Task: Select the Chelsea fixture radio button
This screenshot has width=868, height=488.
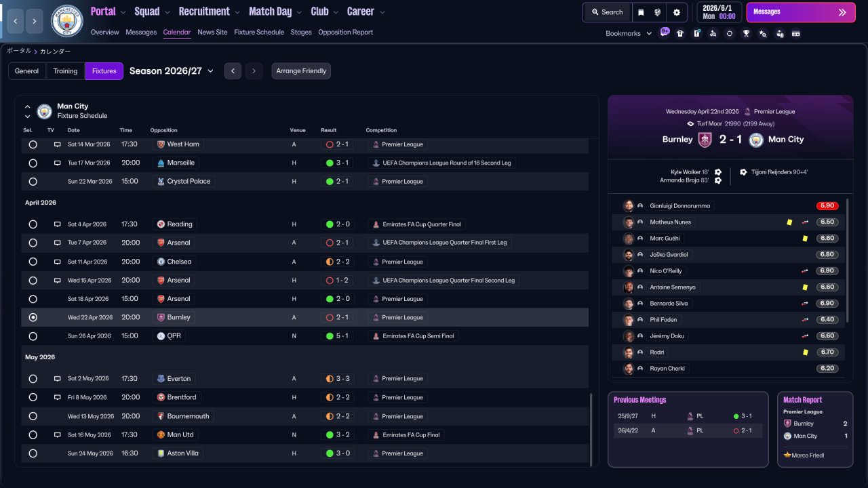Action: click(x=33, y=262)
